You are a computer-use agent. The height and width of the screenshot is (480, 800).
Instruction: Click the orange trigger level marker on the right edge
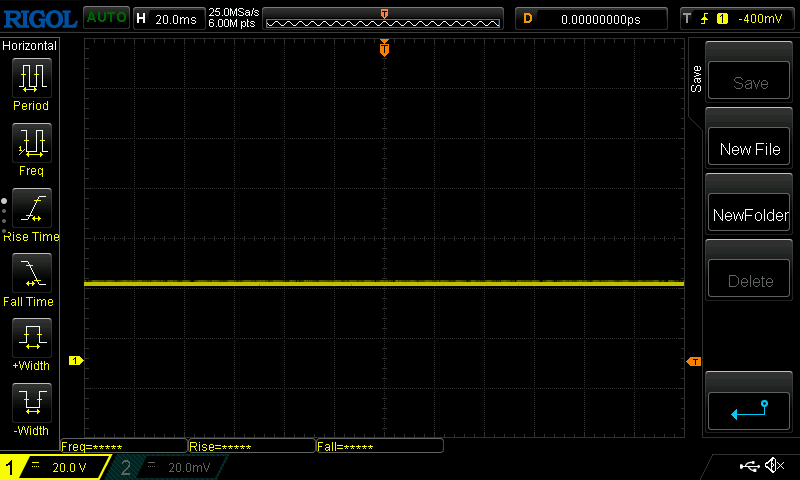(x=694, y=362)
